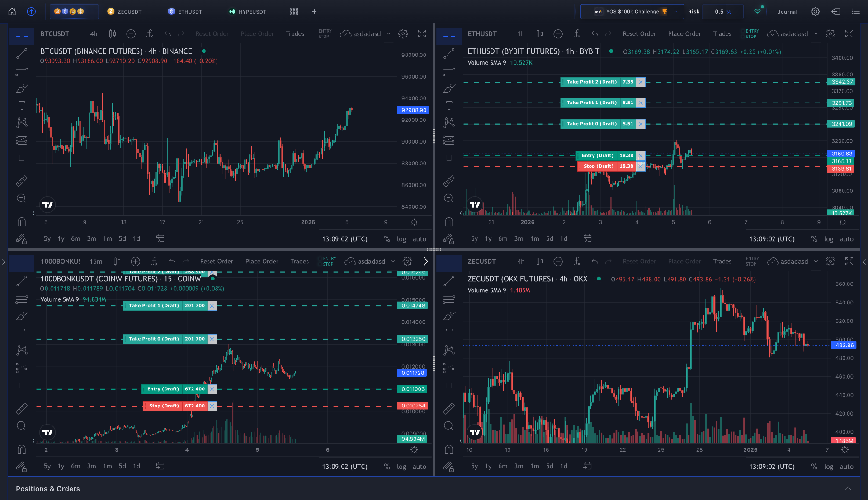Toggle auto scale on ETHUSDT chart
Image resolution: width=868 pixels, height=500 pixels.
click(x=847, y=239)
